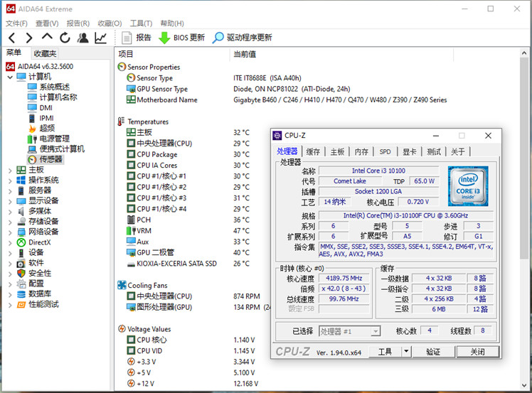Viewport: 532px width, 393px height.
Task: Click the back navigation arrow in toolbar
Action: point(12,38)
